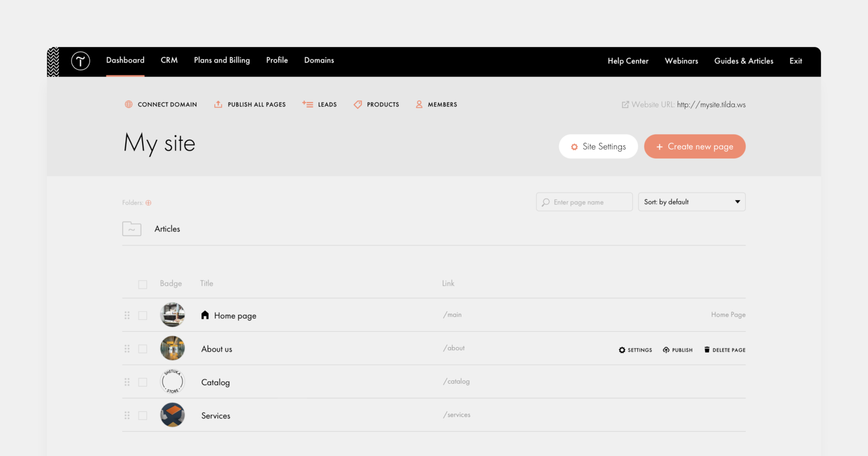This screenshot has height=456, width=868.
Task: Click the Connect Domain globe icon
Action: tap(129, 104)
